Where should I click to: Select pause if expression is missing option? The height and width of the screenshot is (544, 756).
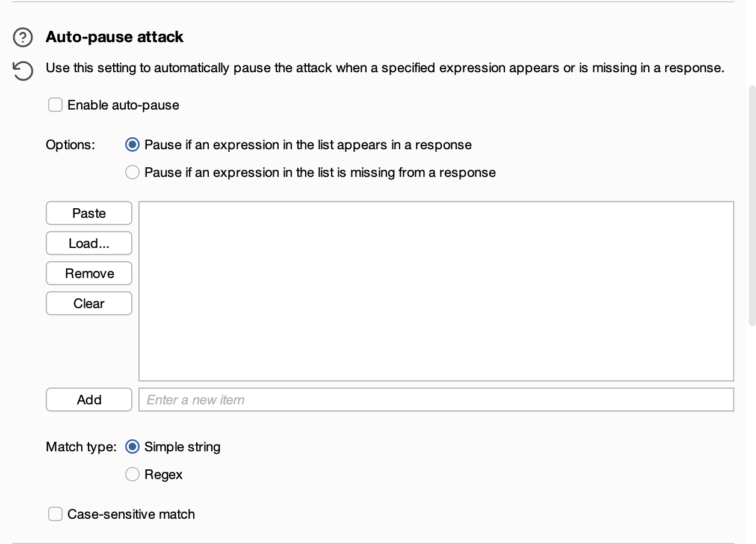132,173
